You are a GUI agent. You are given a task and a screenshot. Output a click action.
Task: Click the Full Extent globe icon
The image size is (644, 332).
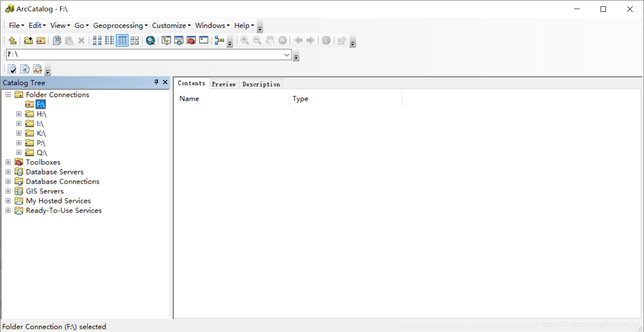click(282, 40)
